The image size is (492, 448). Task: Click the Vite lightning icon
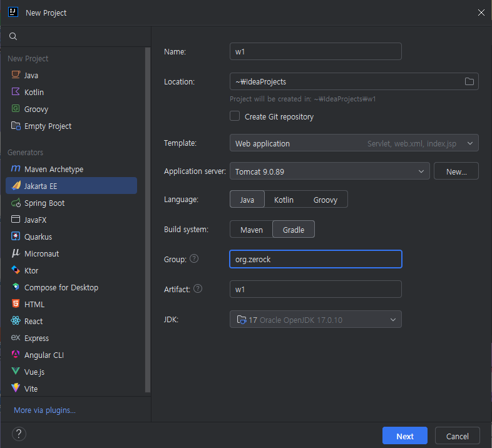coord(16,388)
